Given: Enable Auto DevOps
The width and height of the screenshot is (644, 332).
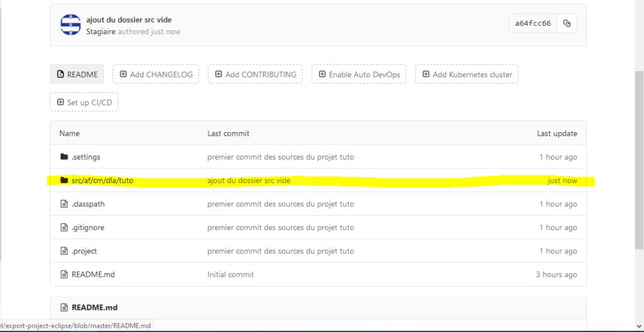Looking at the screenshot, I should (358, 74).
